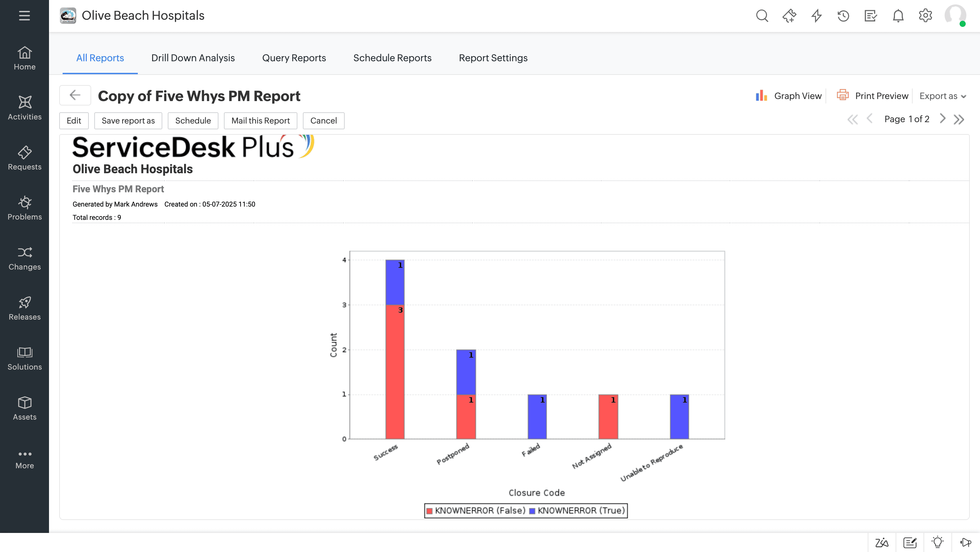Switch to the Schedule Reports tab
980x552 pixels.
tap(392, 58)
